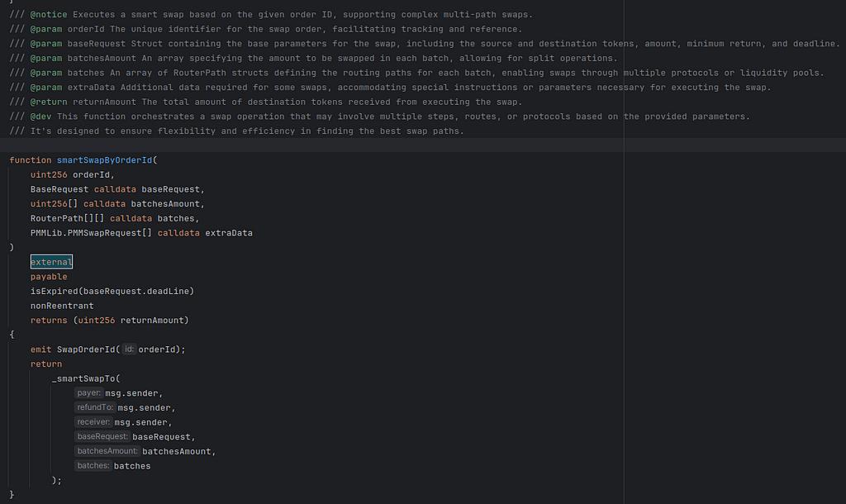Click the returnAmount variable in returns clause
Viewport: 846px width, 504px height.
point(154,321)
